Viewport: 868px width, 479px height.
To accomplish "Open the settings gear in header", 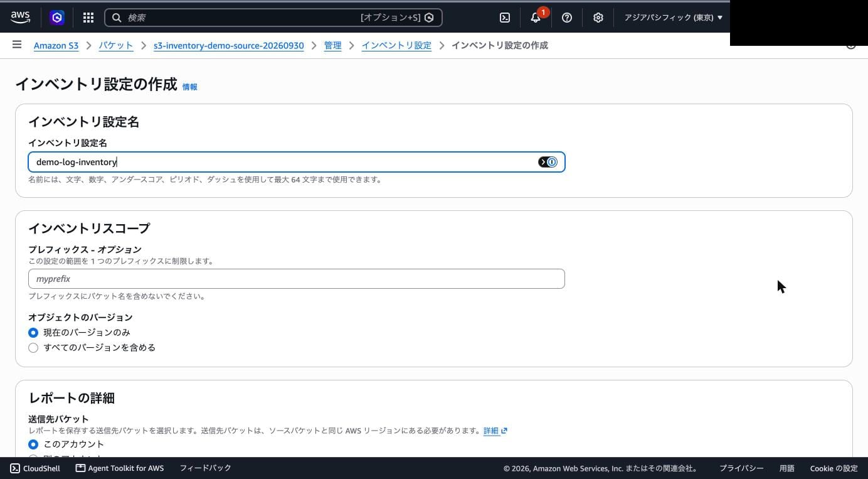I will [x=598, y=18].
